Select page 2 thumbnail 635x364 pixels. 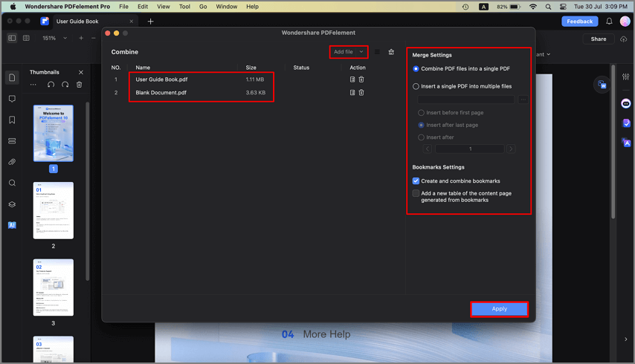[54, 211]
